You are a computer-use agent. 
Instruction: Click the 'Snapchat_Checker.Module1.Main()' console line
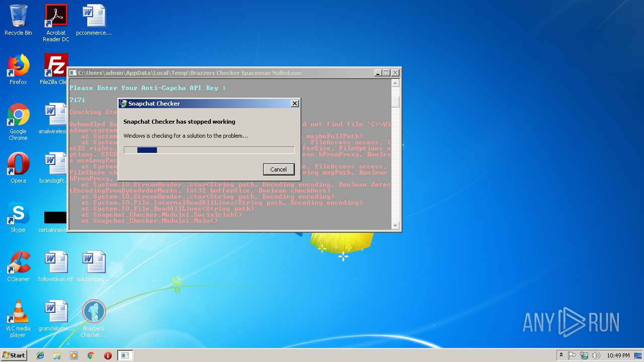149,221
